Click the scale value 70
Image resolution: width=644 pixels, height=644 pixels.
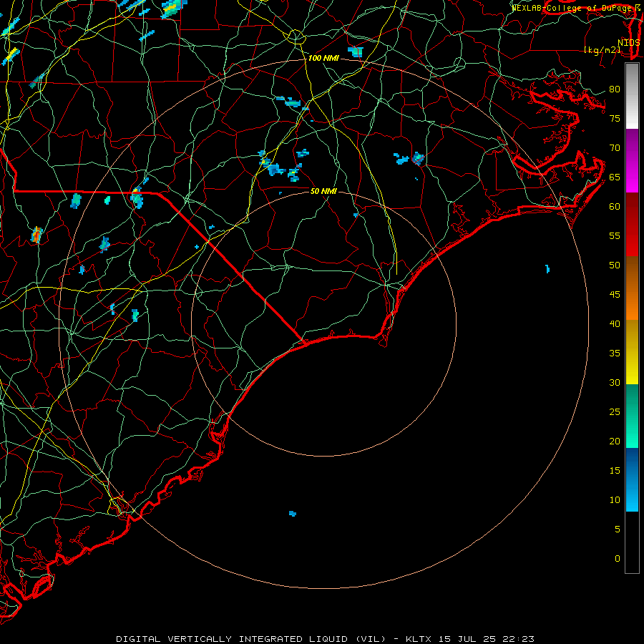click(615, 148)
